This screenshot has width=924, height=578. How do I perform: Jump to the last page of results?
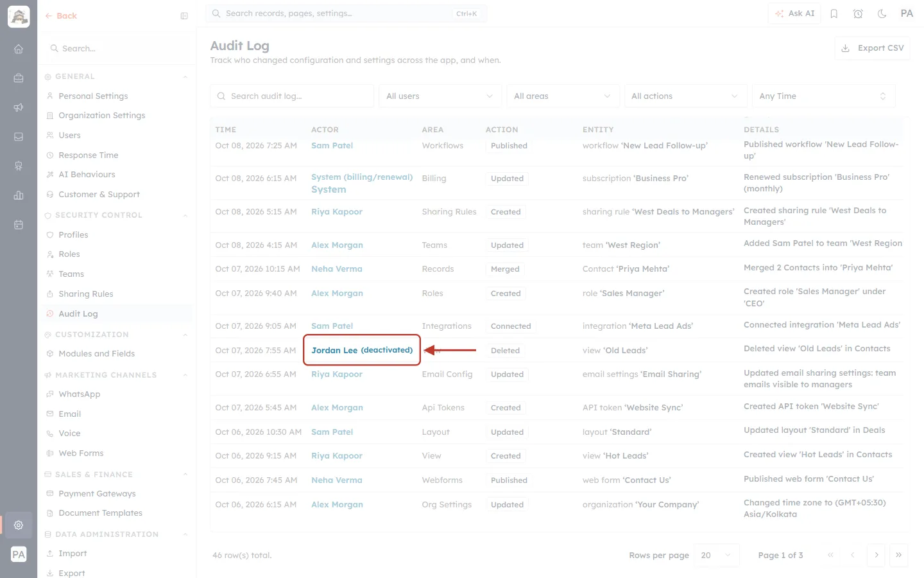tap(898, 555)
